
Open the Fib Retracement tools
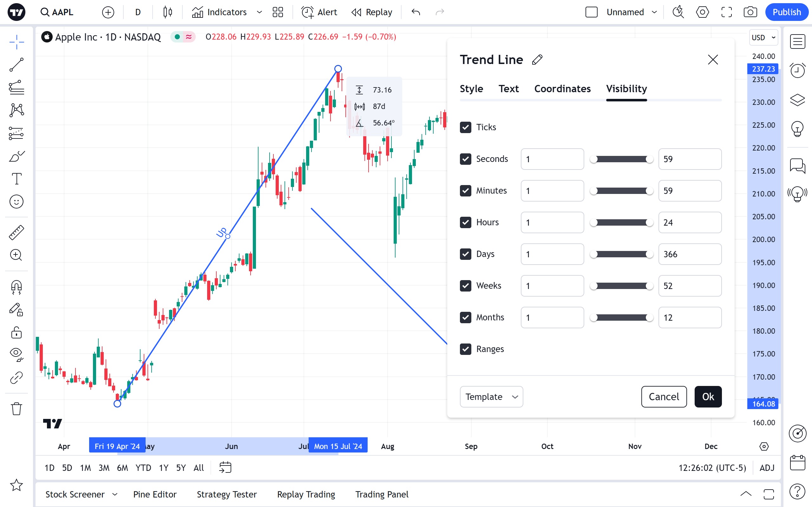(x=16, y=87)
